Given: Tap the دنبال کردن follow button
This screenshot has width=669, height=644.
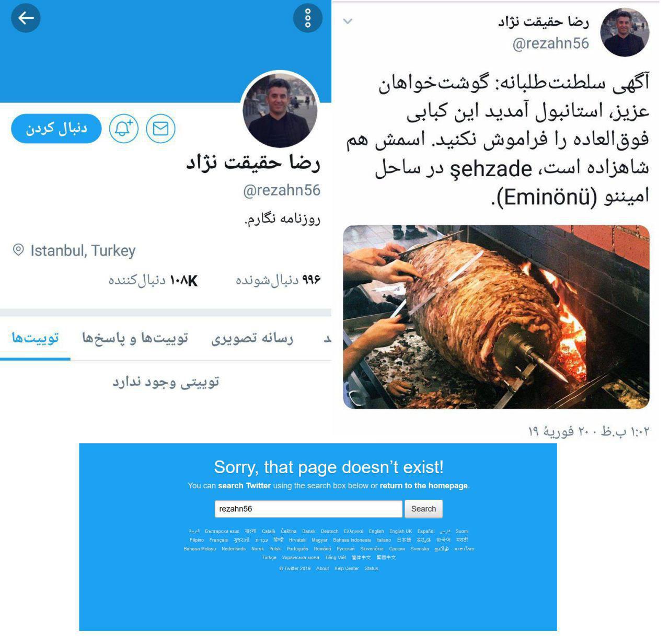Looking at the screenshot, I should point(56,129).
